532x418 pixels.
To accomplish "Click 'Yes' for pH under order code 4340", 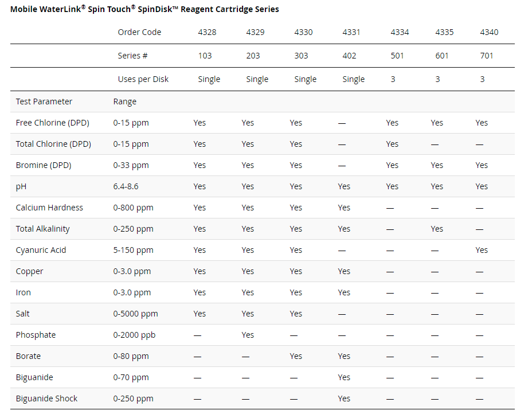I will 482,186.
